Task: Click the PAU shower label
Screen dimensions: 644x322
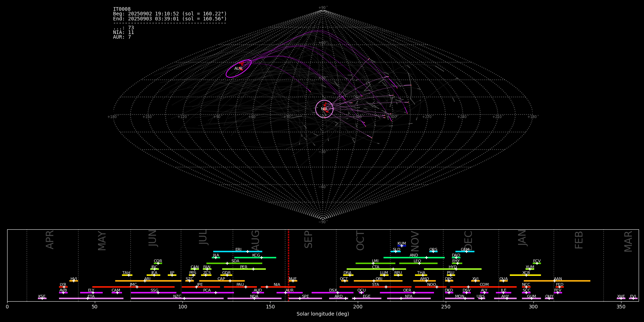Action: click(x=240, y=285)
